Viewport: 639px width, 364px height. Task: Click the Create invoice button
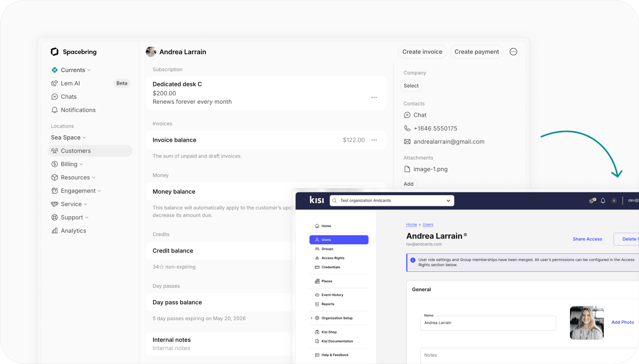click(422, 52)
